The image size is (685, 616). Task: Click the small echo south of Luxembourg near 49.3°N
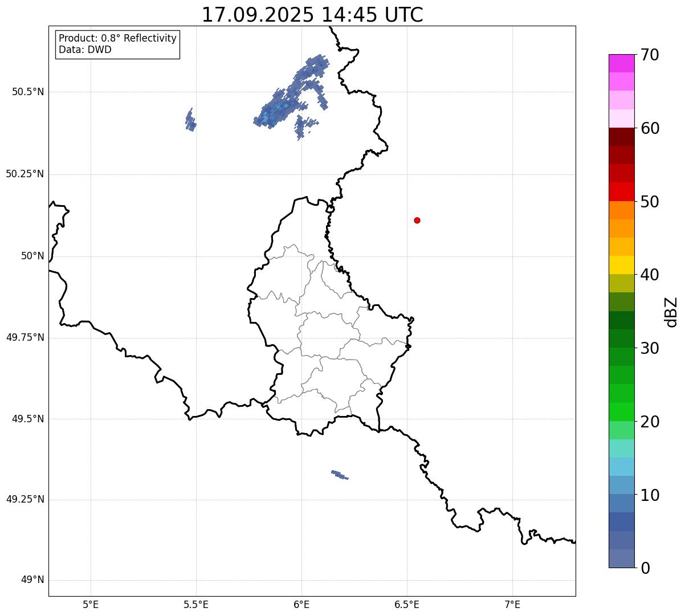click(x=340, y=475)
